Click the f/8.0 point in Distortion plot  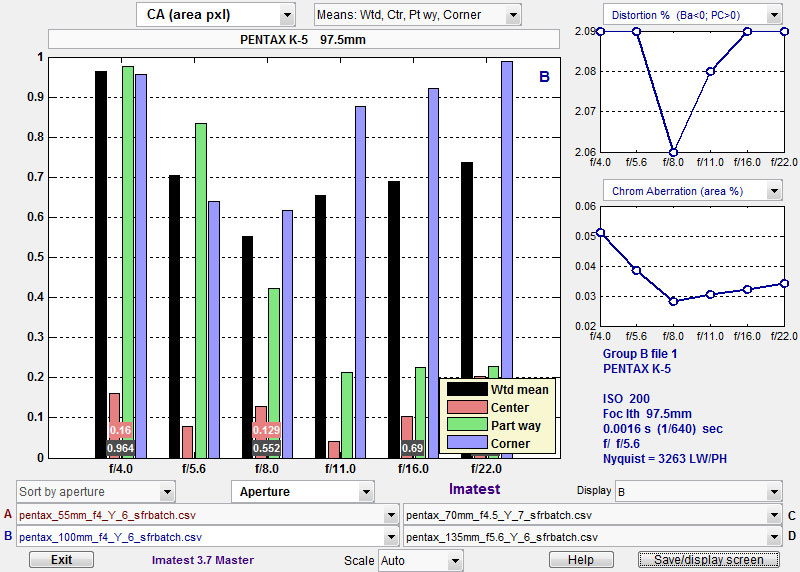click(673, 152)
